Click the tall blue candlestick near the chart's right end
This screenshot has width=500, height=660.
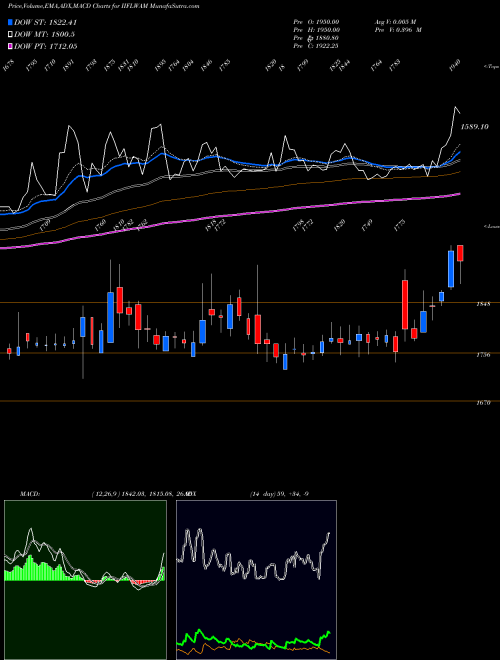click(x=451, y=269)
